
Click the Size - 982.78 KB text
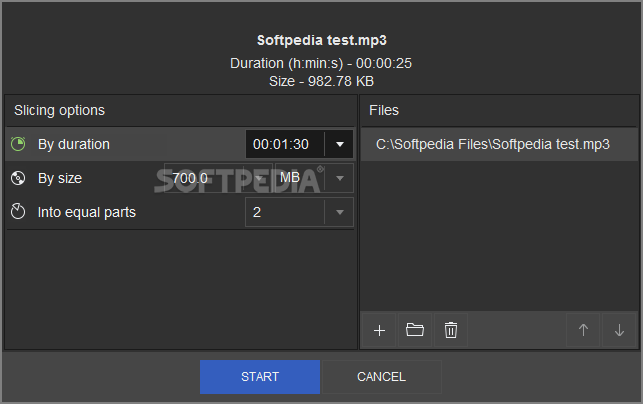(321, 81)
